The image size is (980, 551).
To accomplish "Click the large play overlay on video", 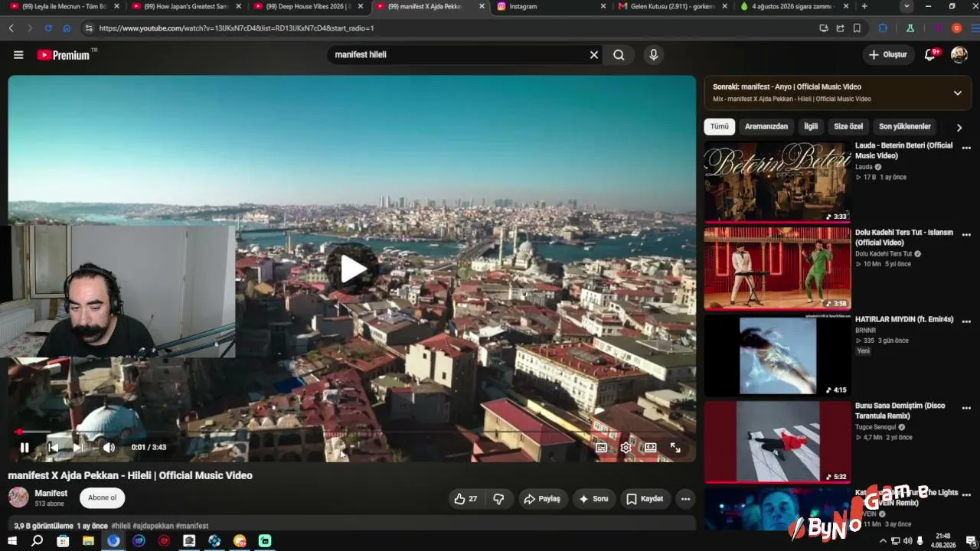I will (x=353, y=269).
